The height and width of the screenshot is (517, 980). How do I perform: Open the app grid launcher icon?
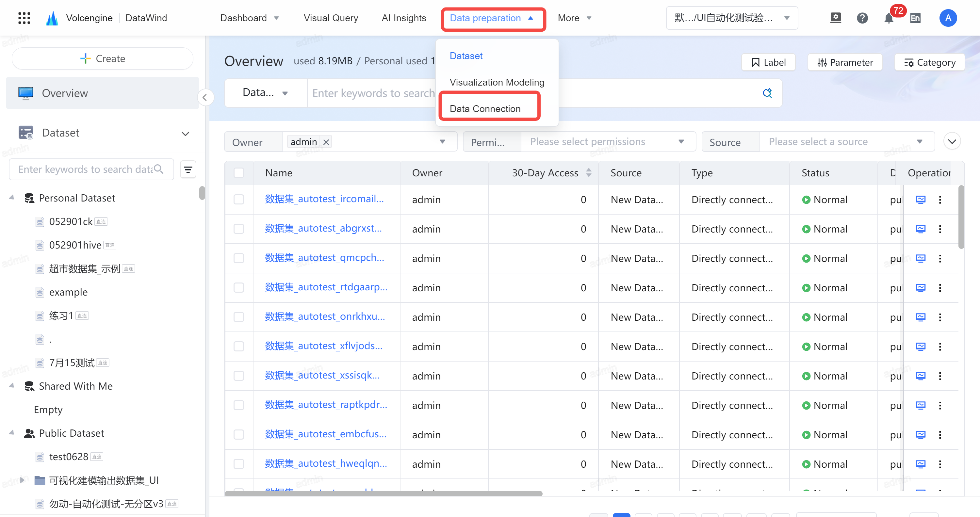pyautogui.click(x=24, y=18)
